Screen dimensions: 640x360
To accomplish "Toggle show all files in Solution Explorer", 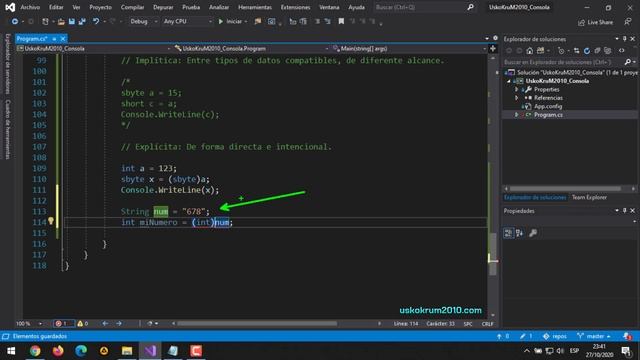I will (608, 51).
